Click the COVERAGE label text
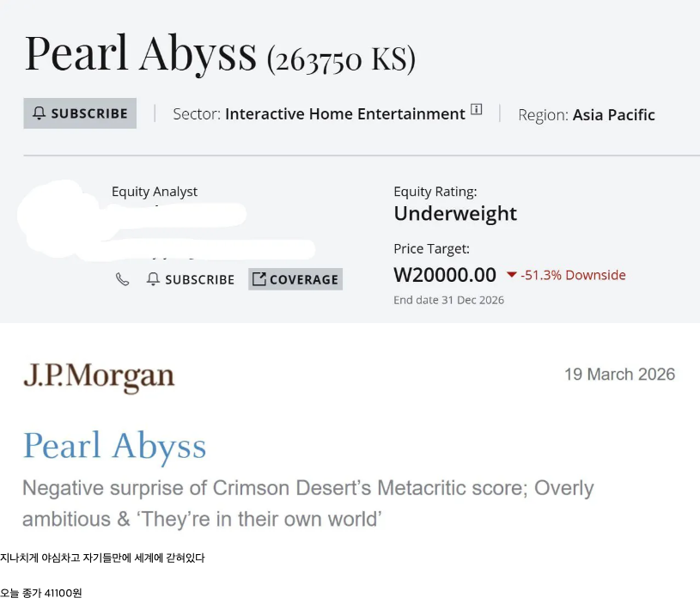 click(304, 279)
